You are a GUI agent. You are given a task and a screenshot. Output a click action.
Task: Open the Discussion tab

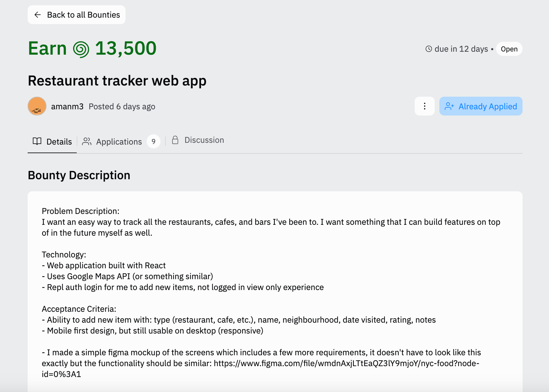pyautogui.click(x=204, y=140)
